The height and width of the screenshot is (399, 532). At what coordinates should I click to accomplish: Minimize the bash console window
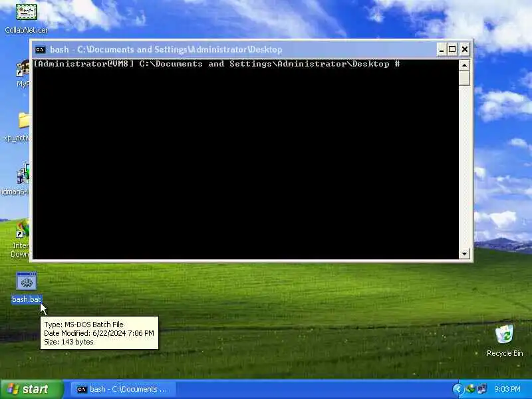click(x=441, y=49)
